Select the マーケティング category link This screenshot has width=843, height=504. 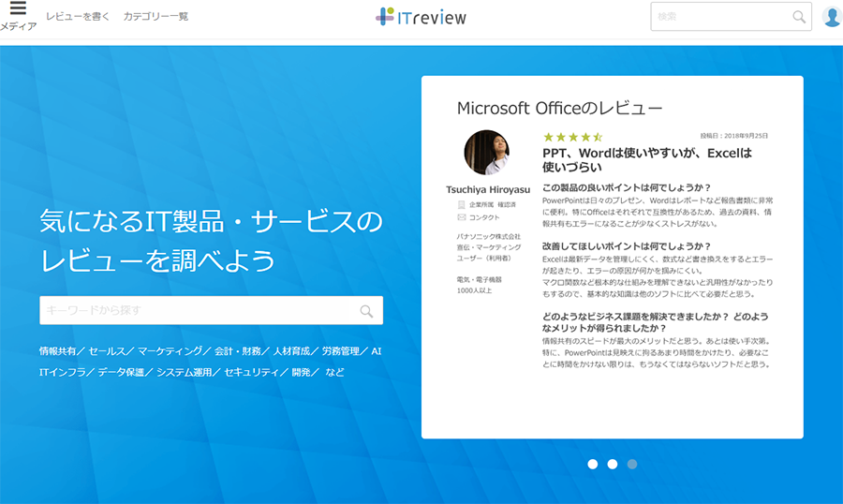(x=170, y=351)
